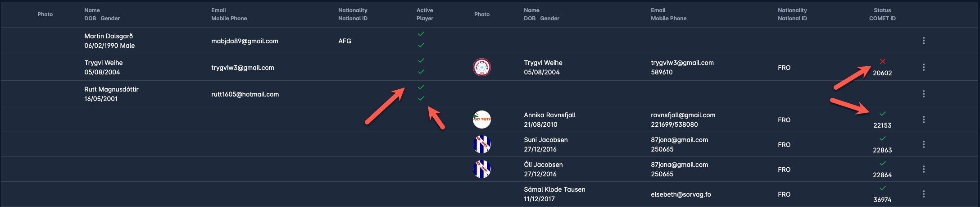Click the elsebeth@sorvag.fo email address

(681, 194)
